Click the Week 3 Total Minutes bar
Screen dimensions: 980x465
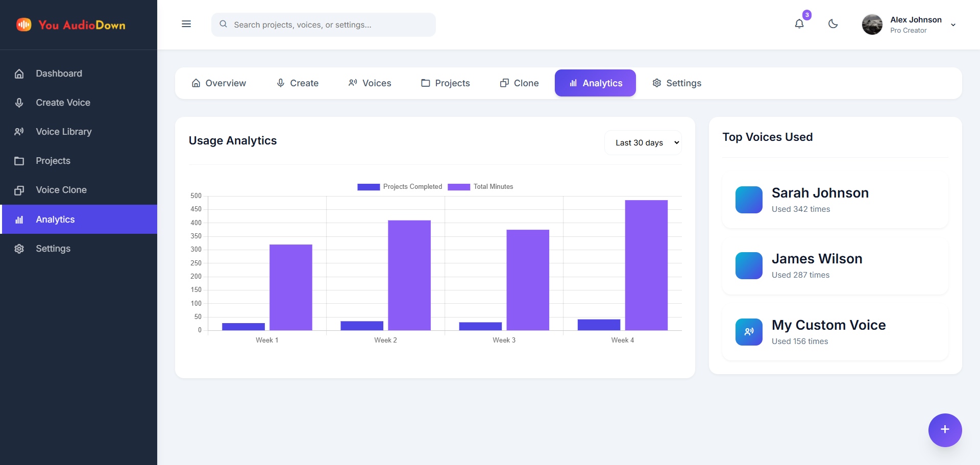pyautogui.click(x=528, y=280)
